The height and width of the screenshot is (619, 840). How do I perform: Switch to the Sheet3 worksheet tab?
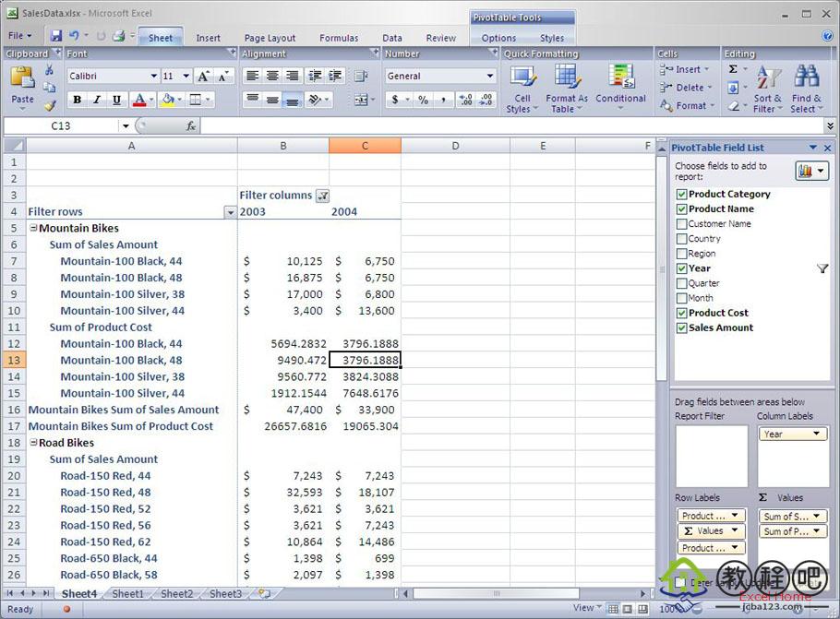(225, 594)
